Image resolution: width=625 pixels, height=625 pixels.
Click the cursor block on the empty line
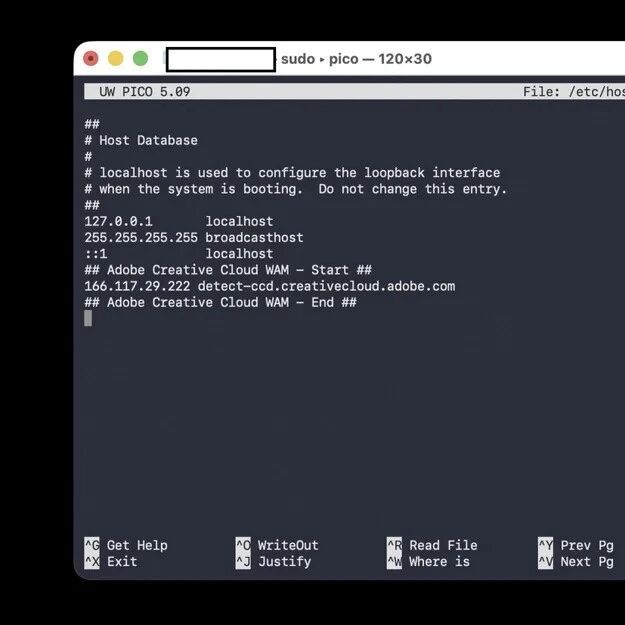88,318
